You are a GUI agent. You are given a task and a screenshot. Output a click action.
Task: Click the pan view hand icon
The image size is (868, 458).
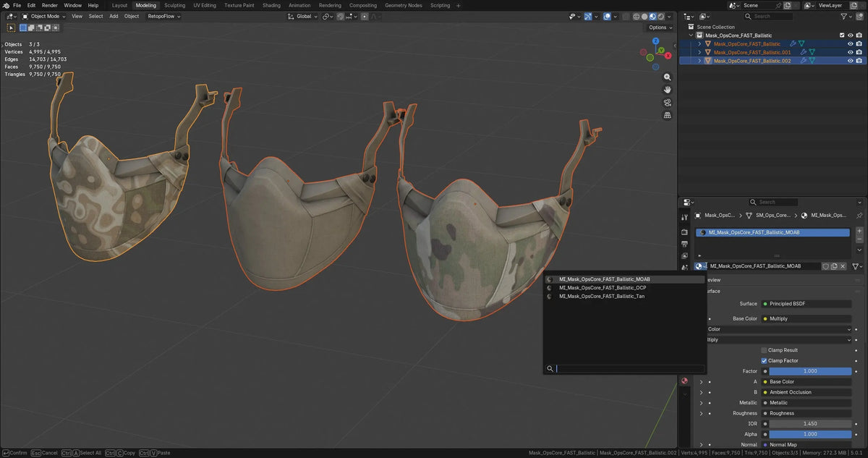667,90
